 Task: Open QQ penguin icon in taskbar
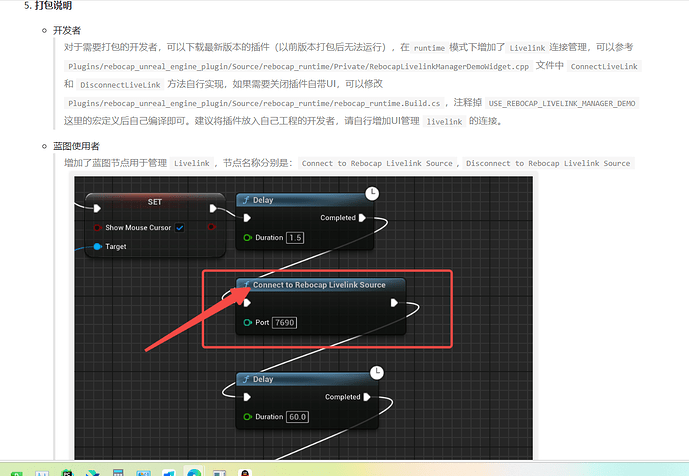[245, 472]
